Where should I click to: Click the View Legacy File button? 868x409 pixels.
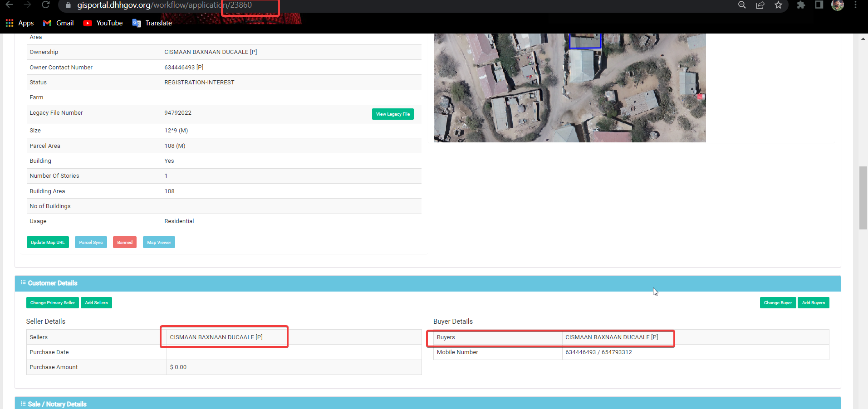(393, 114)
